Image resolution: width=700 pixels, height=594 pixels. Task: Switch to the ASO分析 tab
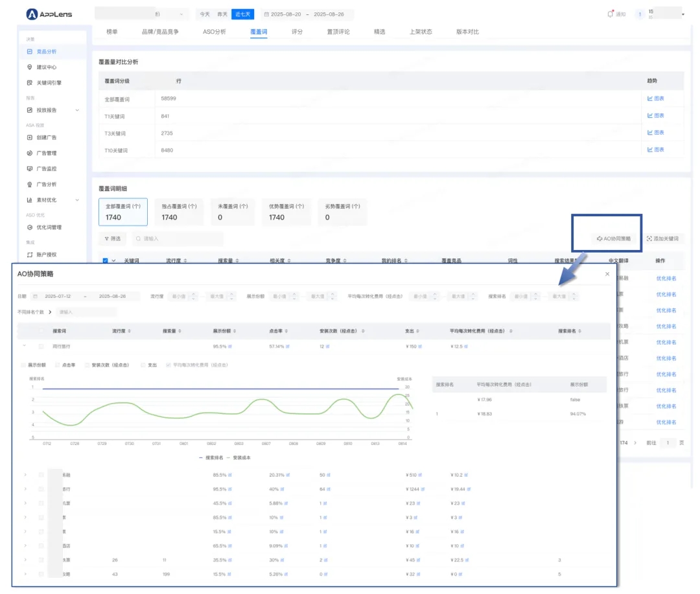214,32
